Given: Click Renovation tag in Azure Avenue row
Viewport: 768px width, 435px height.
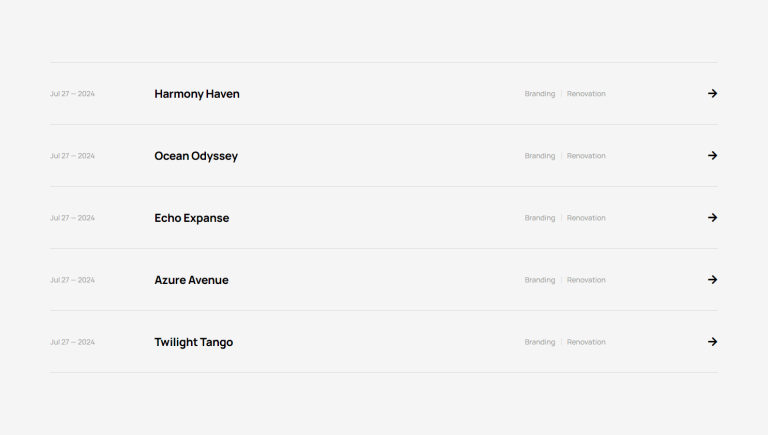Looking at the screenshot, I should point(586,280).
